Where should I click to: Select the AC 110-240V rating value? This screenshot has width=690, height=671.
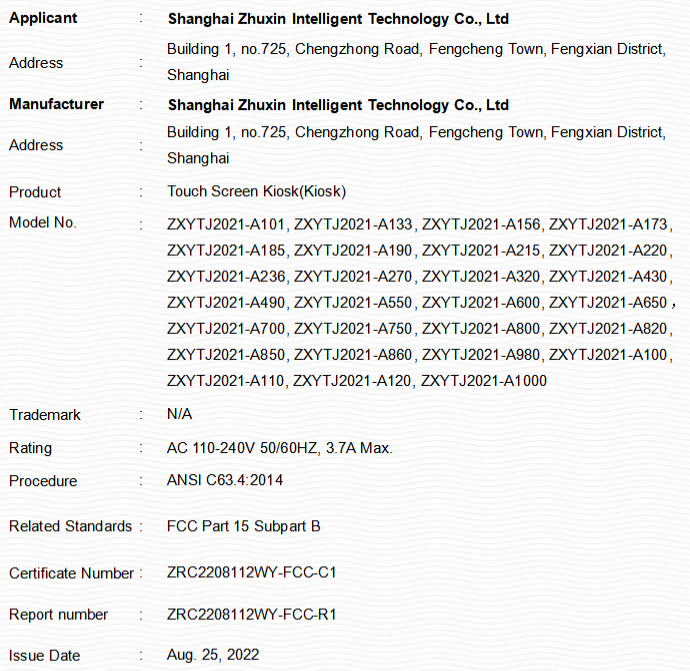click(x=279, y=448)
